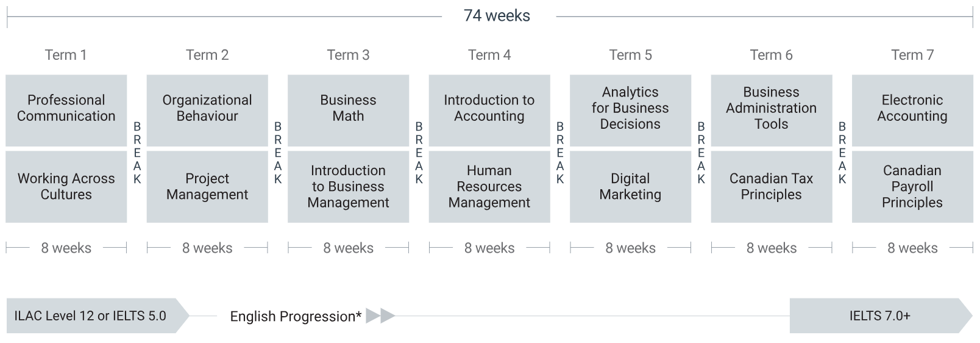Image resolution: width=980 pixels, height=343 pixels.
Task: Select the Canadian Tax Principles block
Action: [772, 187]
